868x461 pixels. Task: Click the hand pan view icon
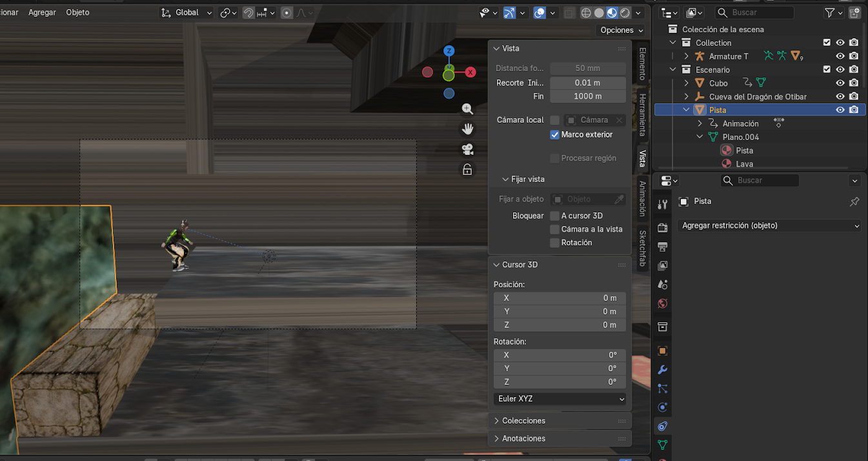tap(468, 129)
